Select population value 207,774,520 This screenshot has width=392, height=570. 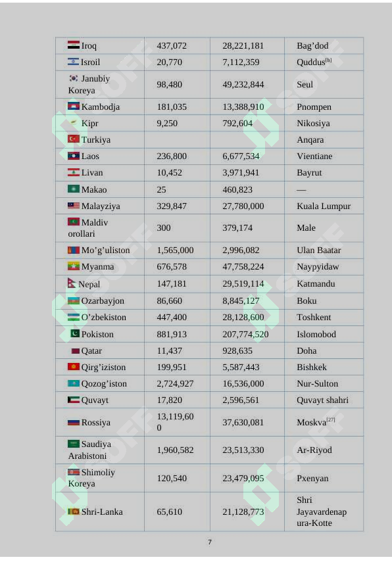pos(245,335)
